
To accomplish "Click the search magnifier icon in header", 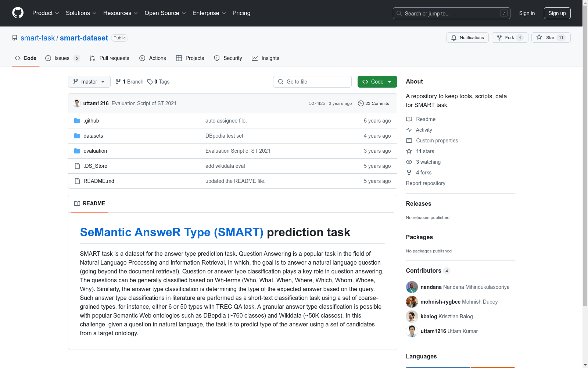I will tap(399, 13).
